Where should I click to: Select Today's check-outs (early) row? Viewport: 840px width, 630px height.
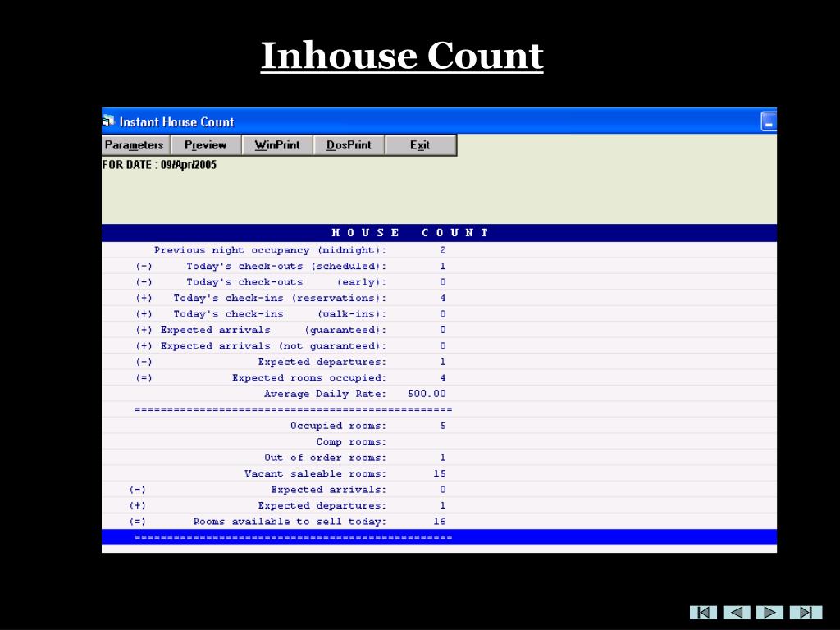[439, 282]
